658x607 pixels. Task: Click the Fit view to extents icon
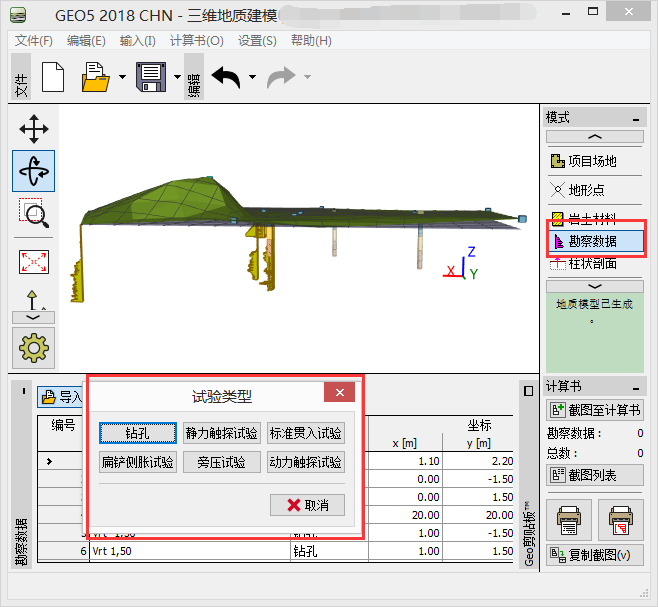(x=35, y=261)
